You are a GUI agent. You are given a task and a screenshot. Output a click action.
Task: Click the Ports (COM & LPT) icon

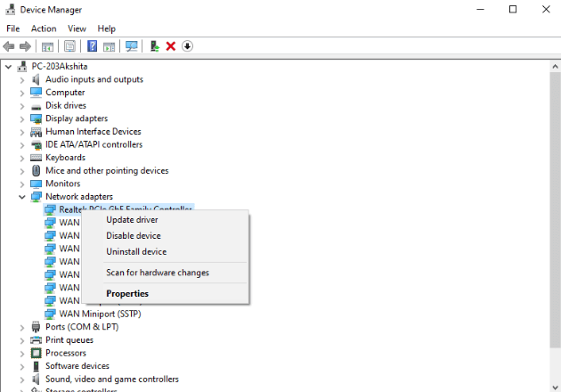(36, 327)
